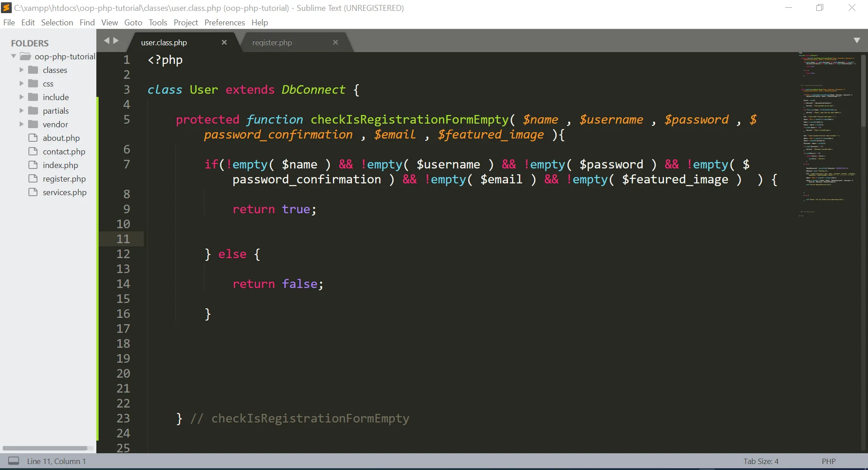The height and width of the screenshot is (470, 868).
Task: Open services.php from the sidebar
Action: [65, 192]
